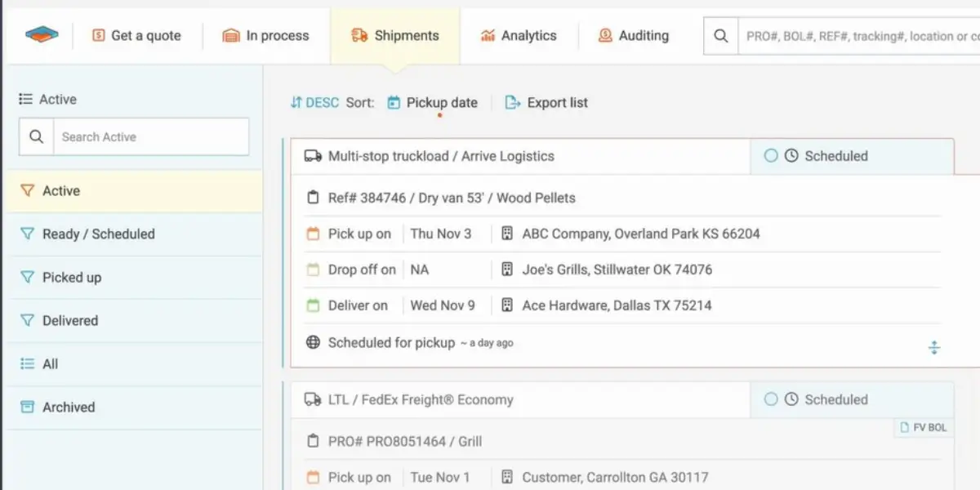Click Joe's Grills, Stillwater OK 74076
980x490 pixels.
617,269
